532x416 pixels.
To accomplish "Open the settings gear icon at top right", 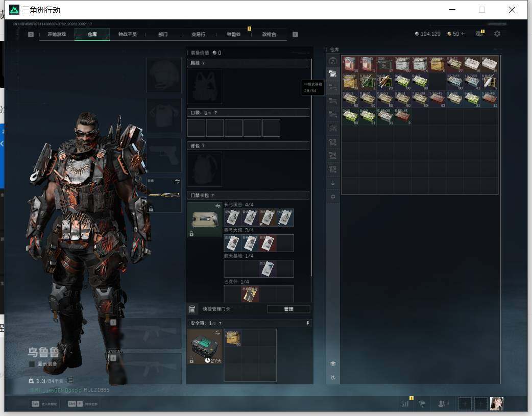I will (497, 34).
